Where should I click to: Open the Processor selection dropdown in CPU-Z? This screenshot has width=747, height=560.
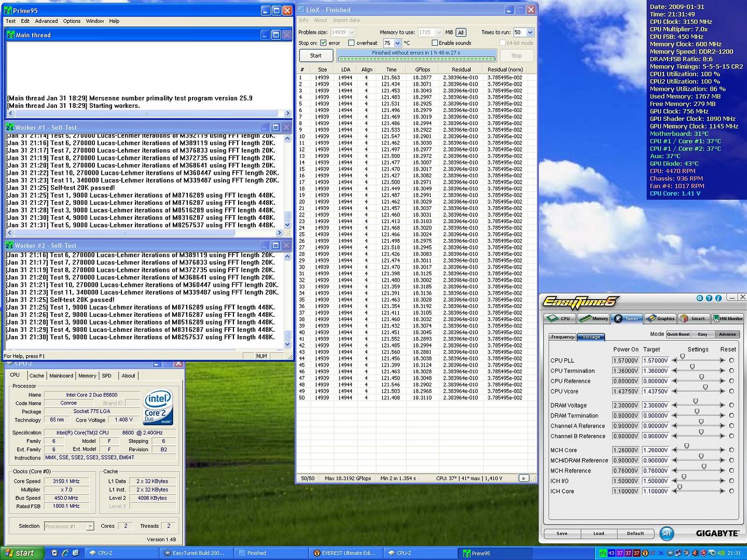[x=90, y=526]
